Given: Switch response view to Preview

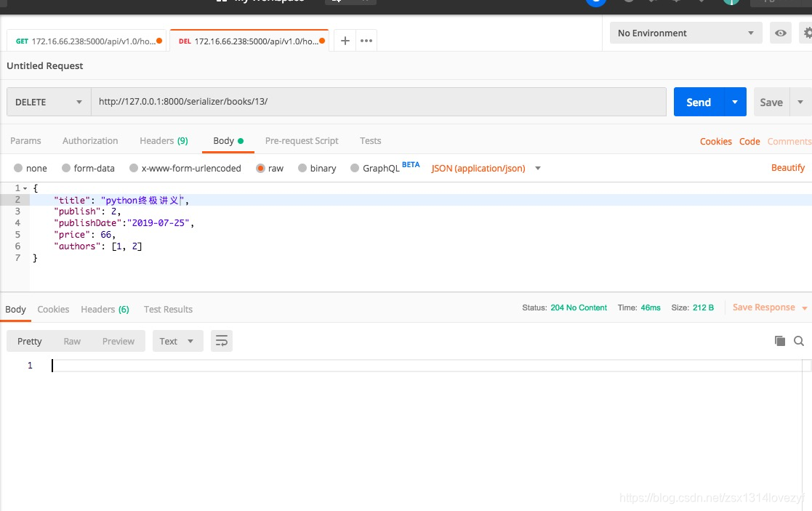Looking at the screenshot, I should coord(118,341).
